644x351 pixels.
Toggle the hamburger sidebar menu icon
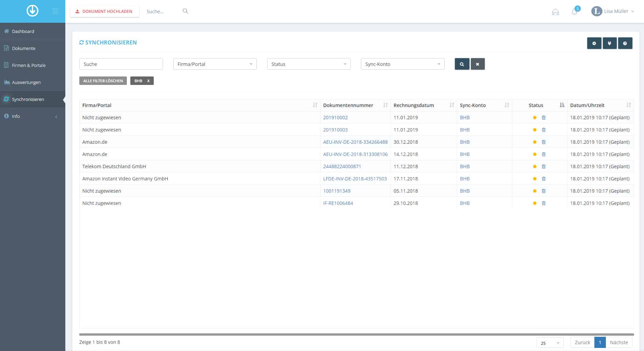(55, 11)
